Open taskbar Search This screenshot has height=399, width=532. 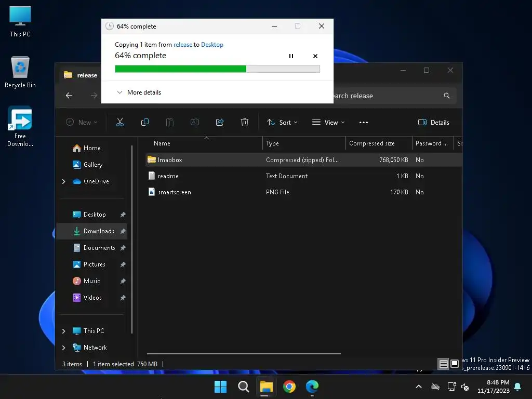[x=243, y=387]
